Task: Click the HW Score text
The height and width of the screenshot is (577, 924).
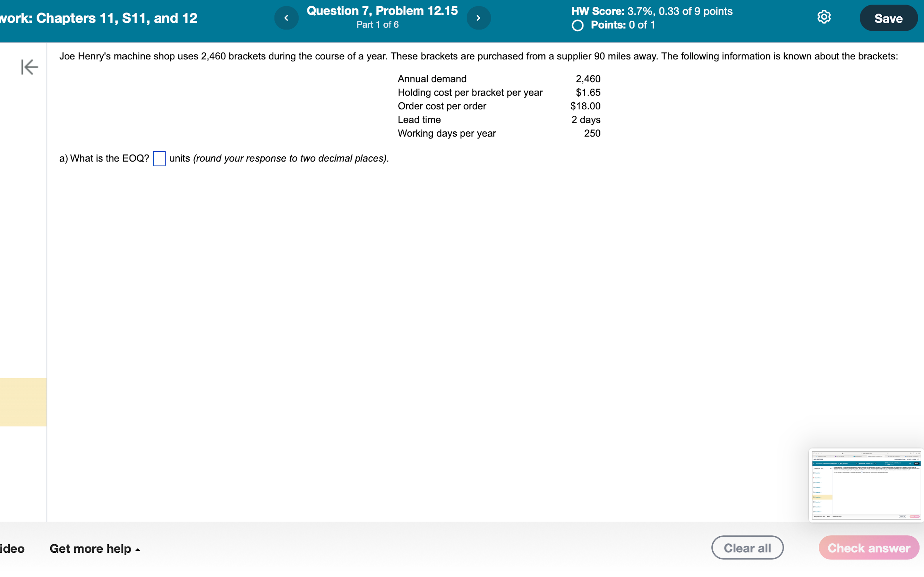Action: [x=651, y=11]
